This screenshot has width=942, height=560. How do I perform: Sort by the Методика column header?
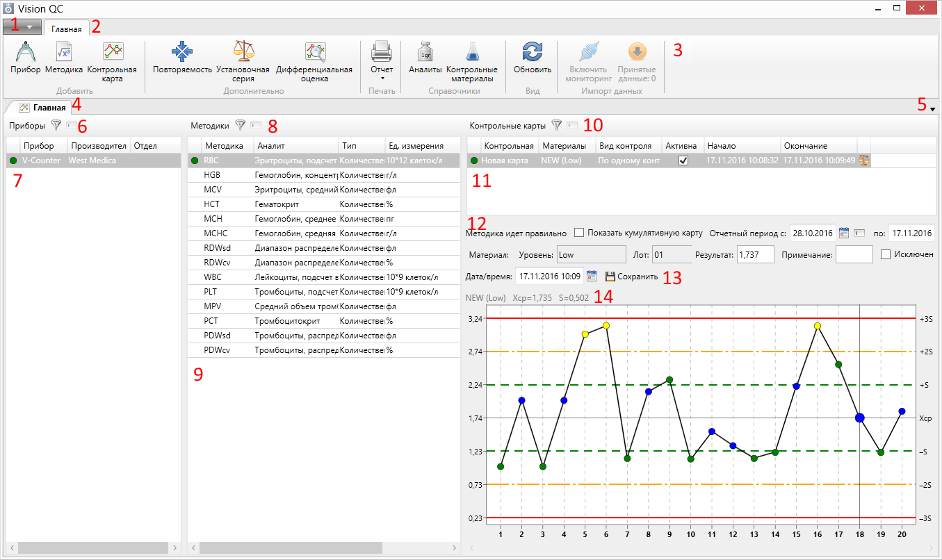[x=227, y=146]
